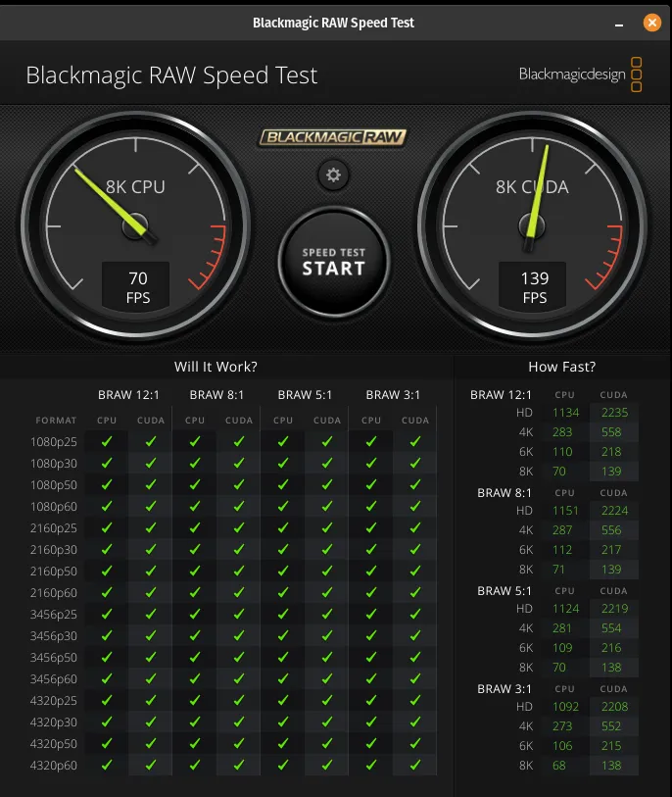Click 1080p25 BRAW 12:1 CPU checkmark

click(107, 442)
